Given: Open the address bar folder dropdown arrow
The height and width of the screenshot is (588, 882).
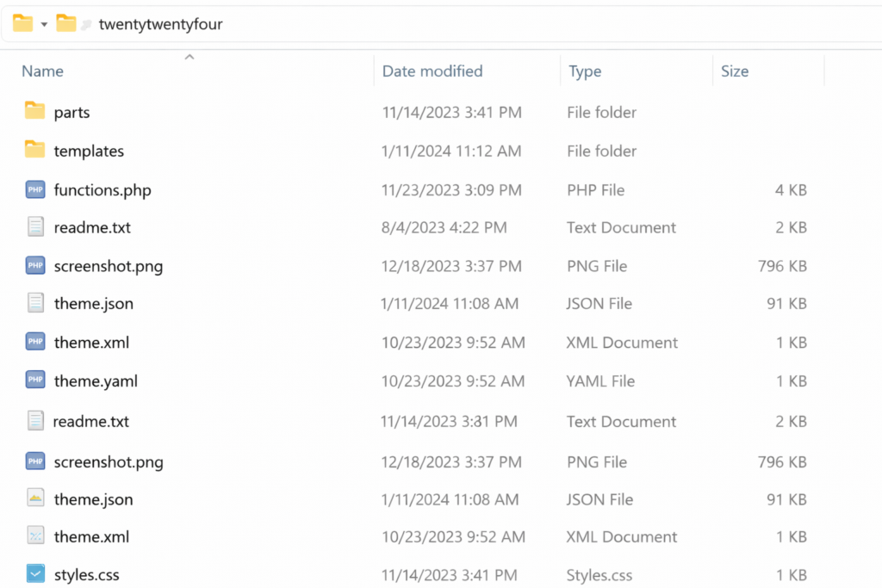Looking at the screenshot, I should click(44, 24).
